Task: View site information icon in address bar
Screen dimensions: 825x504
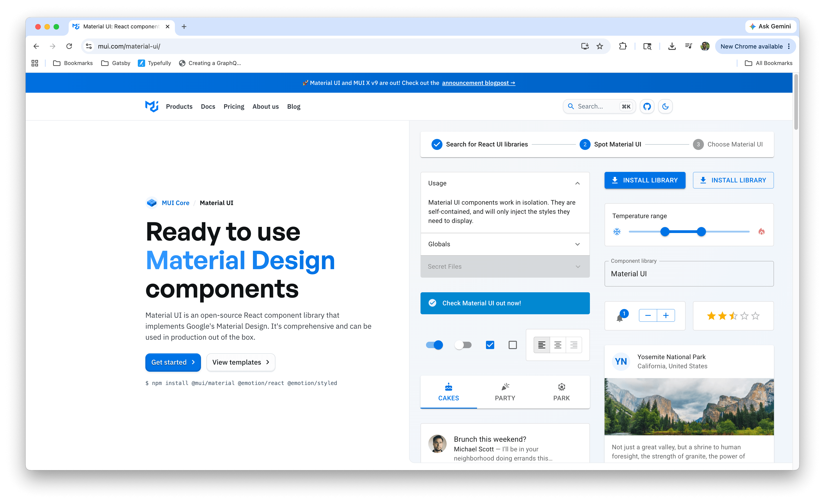Action: click(x=89, y=46)
